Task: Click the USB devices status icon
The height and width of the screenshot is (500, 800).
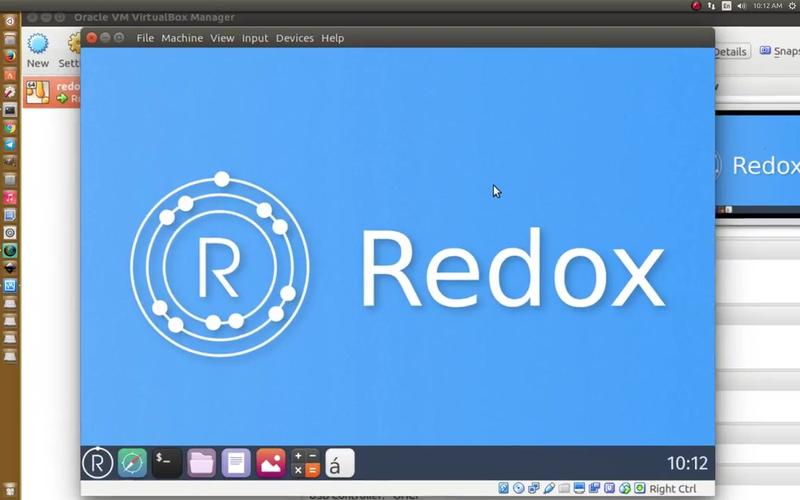Action: [549, 488]
